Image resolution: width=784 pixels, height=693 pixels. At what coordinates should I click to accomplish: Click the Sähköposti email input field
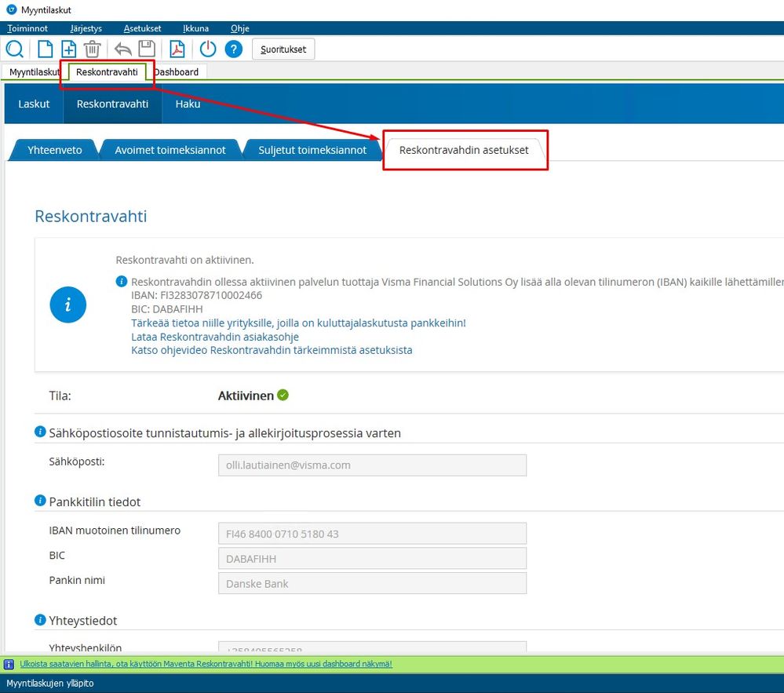click(x=373, y=465)
